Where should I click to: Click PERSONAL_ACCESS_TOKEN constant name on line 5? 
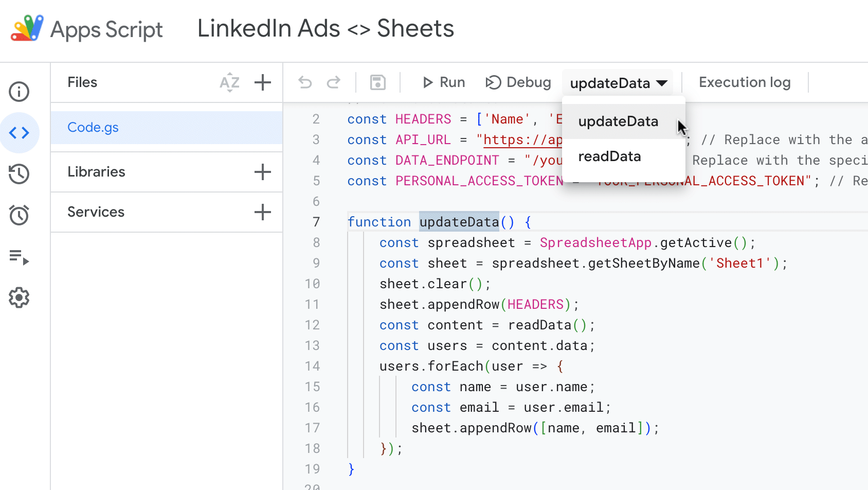[479, 181]
